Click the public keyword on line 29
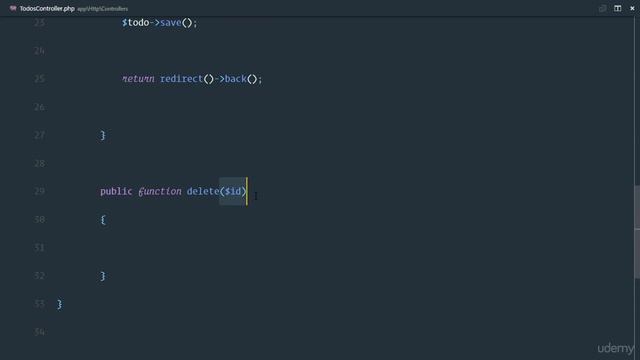 [116, 191]
